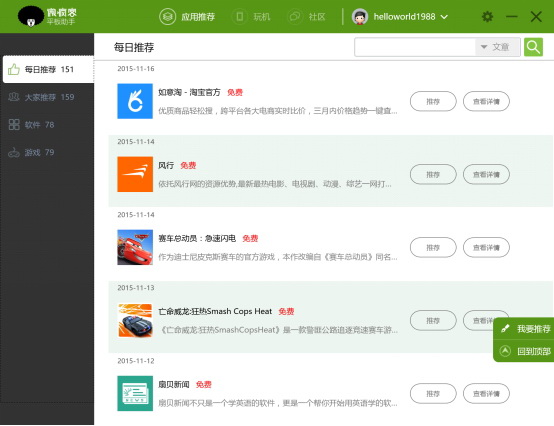Click the Smash Cops Heat game icon
Screen dimensions: 554x426
click(x=135, y=320)
